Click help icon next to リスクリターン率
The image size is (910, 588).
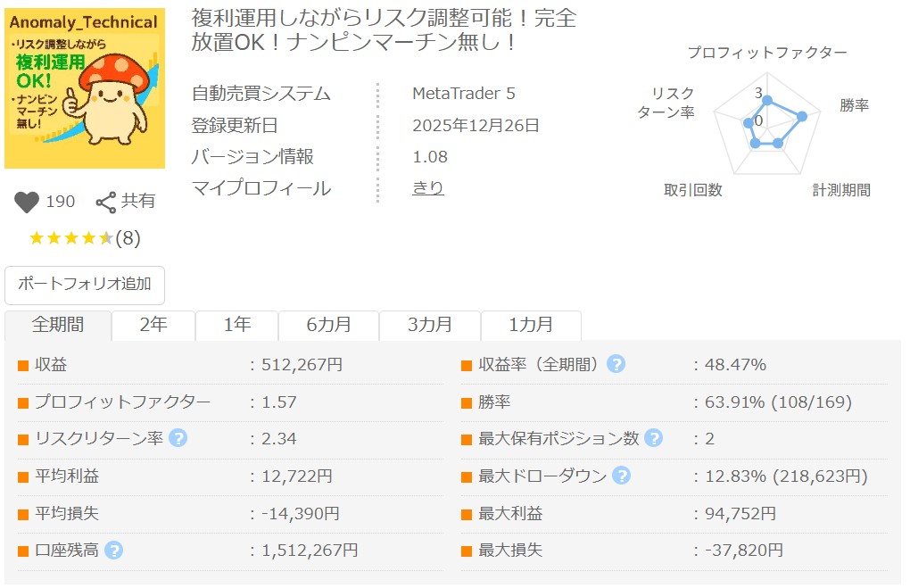click(178, 438)
